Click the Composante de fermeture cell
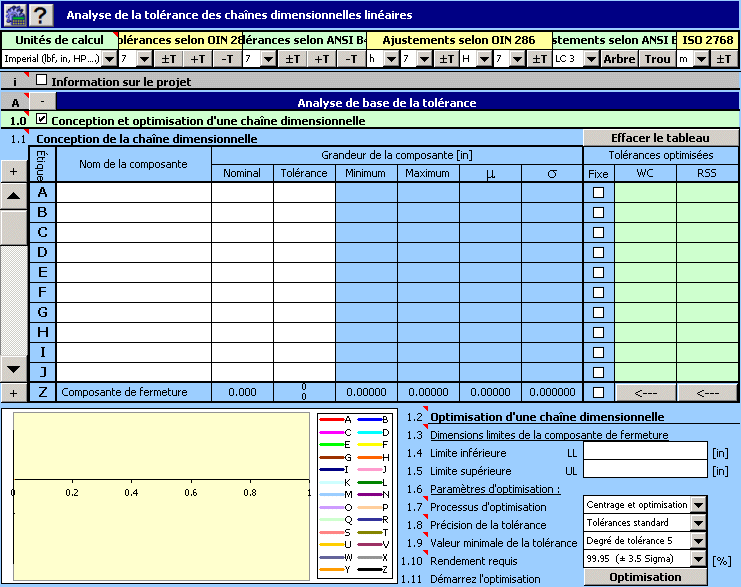Viewport: 741px width, 587px height. pos(134,392)
